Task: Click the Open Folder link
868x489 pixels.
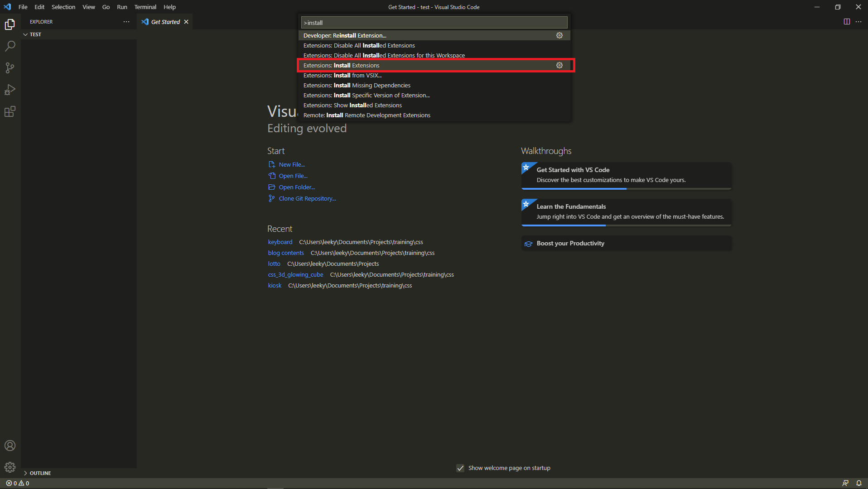Action: click(x=297, y=187)
